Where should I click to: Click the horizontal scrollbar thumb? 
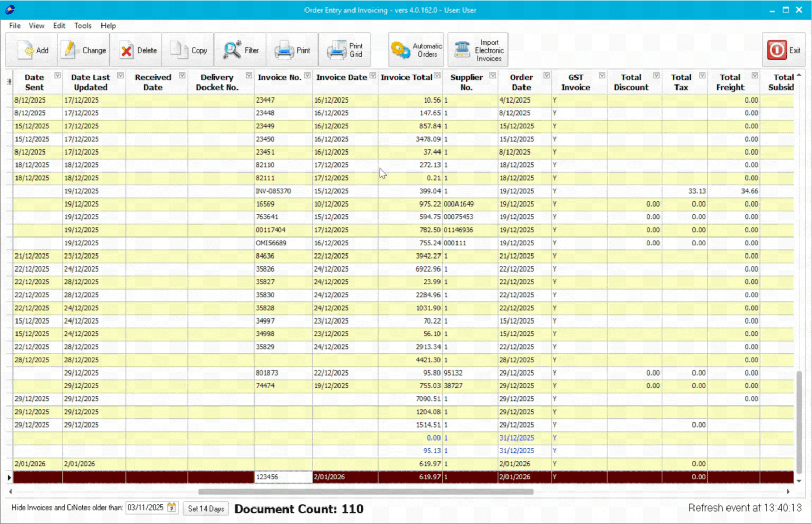pos(366,492)
